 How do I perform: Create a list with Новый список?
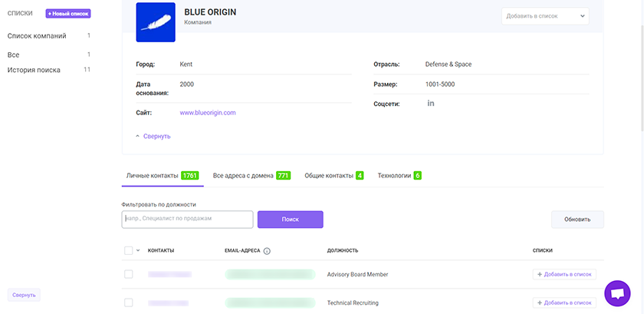pyautogui.click(x=68, y=14)
